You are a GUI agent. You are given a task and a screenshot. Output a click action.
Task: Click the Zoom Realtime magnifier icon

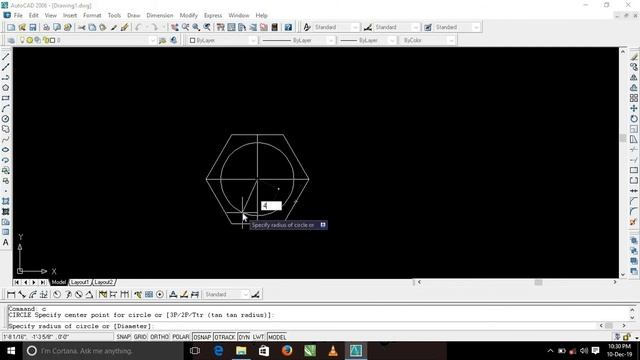pos(186,27)
